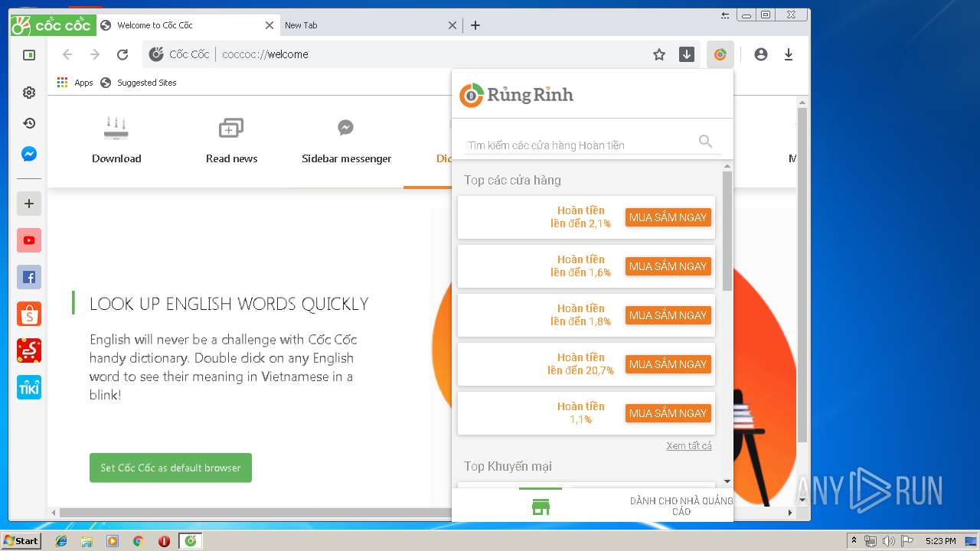The image size is (980, 551).
Task: Open Sendo sidebar shortcut
Action: tap(29, 350)
